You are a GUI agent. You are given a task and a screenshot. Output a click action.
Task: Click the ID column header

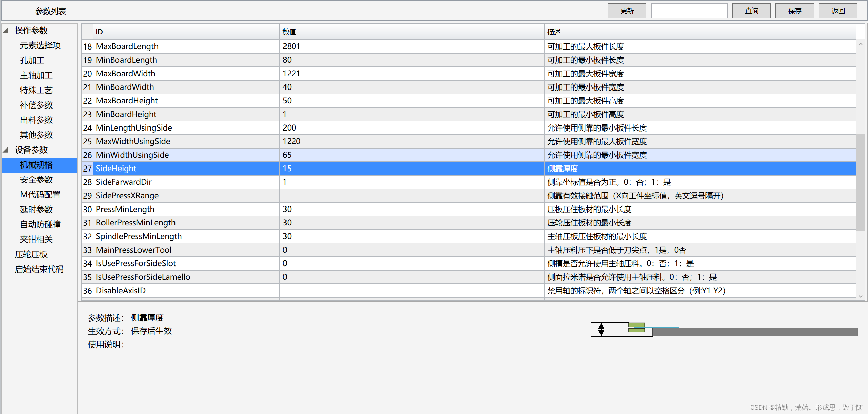click(186, 32)
